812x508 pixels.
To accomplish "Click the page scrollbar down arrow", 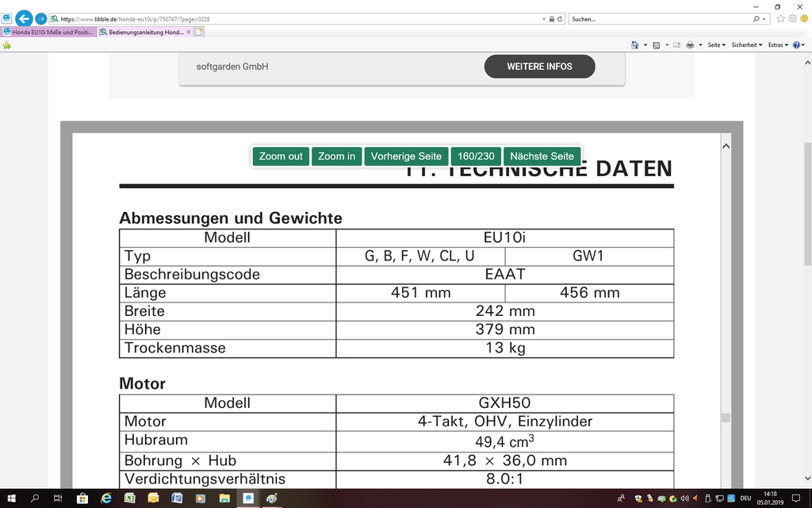I will coord(807,479).
